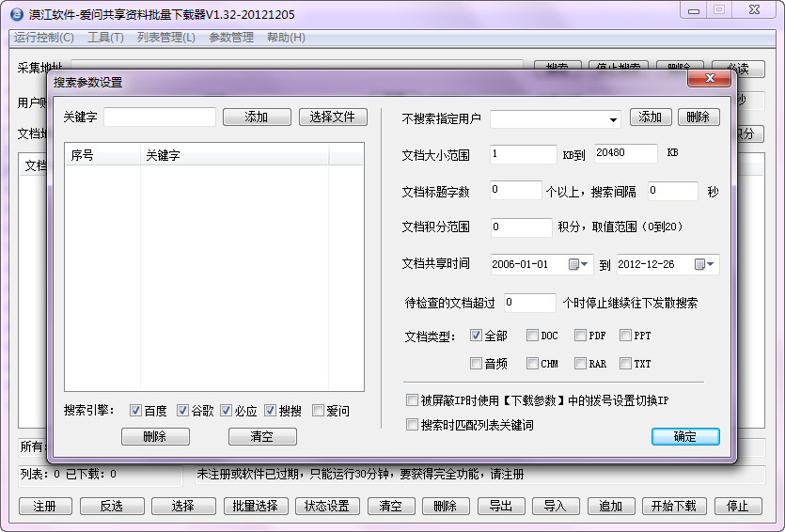Click 清空 button below keyword list
Screen dimensions: 785x532
(x=262, y=436)
